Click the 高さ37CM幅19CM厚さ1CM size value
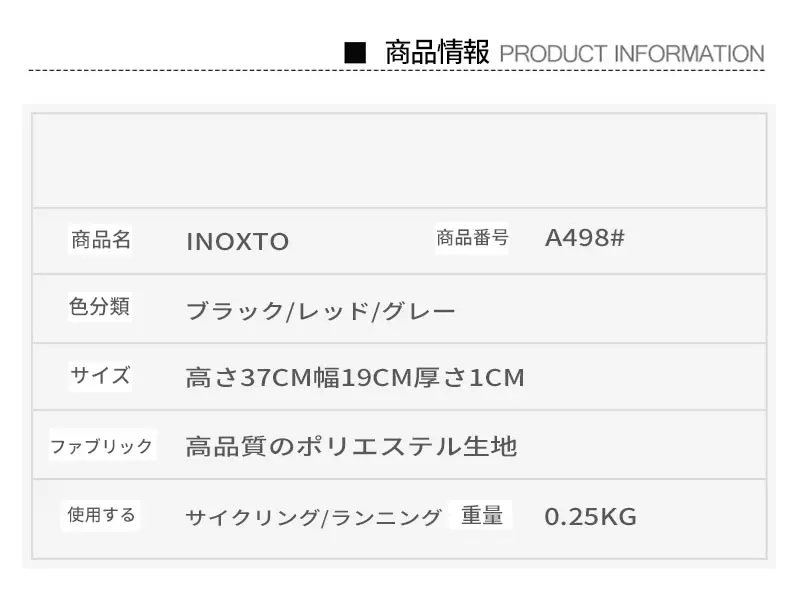Screen dimensions: 800x608 [x=355, y=378]
